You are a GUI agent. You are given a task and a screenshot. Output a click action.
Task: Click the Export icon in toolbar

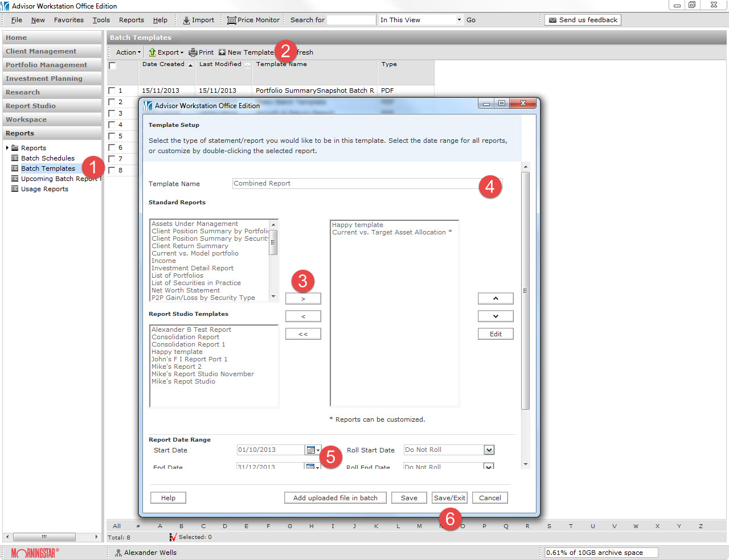152,52
